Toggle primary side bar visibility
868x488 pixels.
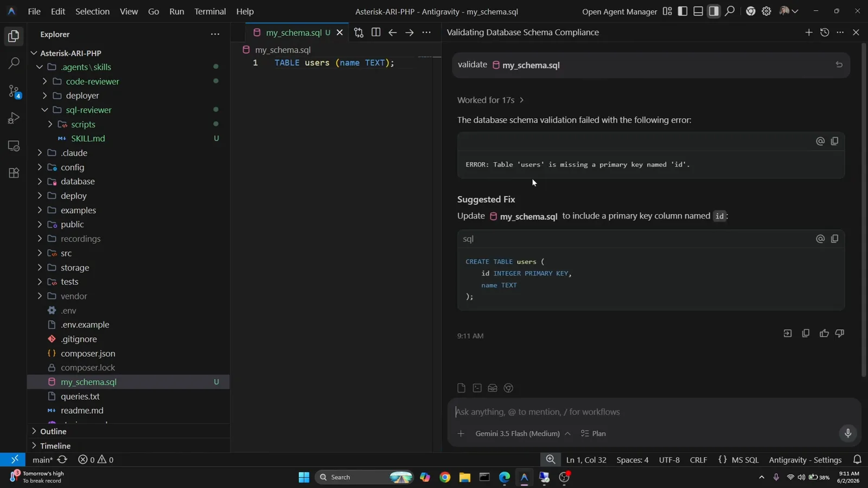pos(682,11)
